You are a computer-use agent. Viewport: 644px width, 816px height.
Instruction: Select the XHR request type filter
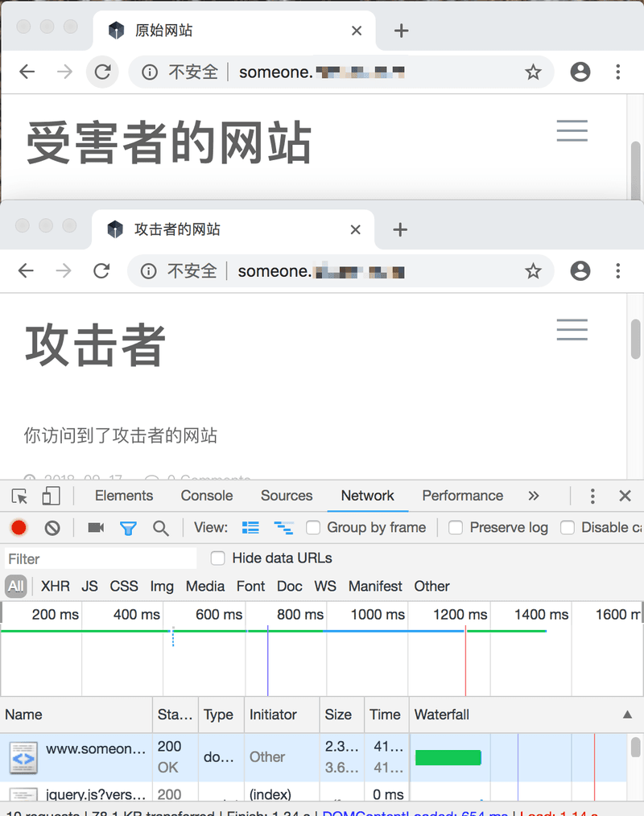56,587
